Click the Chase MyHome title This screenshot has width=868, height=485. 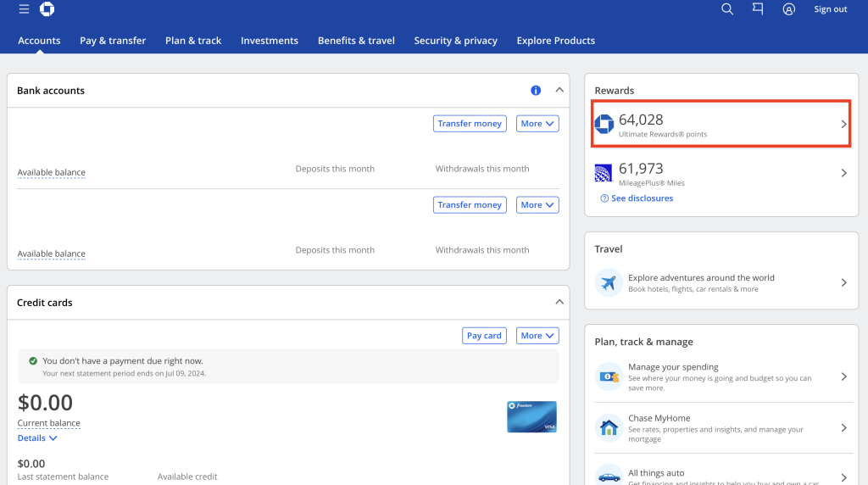coord(659,418)
